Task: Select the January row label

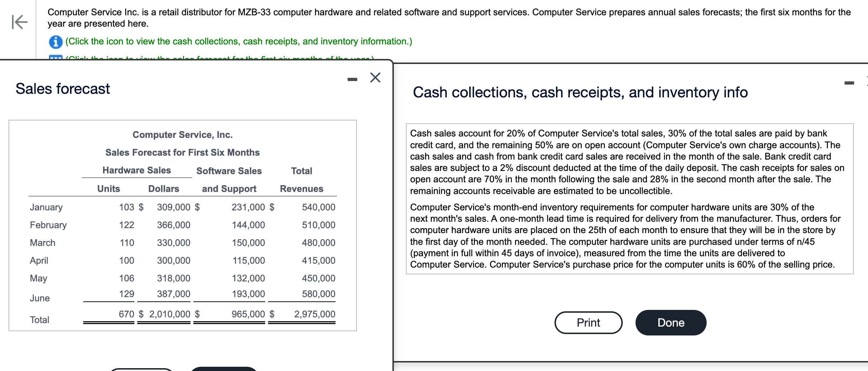Action: coord(46,207)
